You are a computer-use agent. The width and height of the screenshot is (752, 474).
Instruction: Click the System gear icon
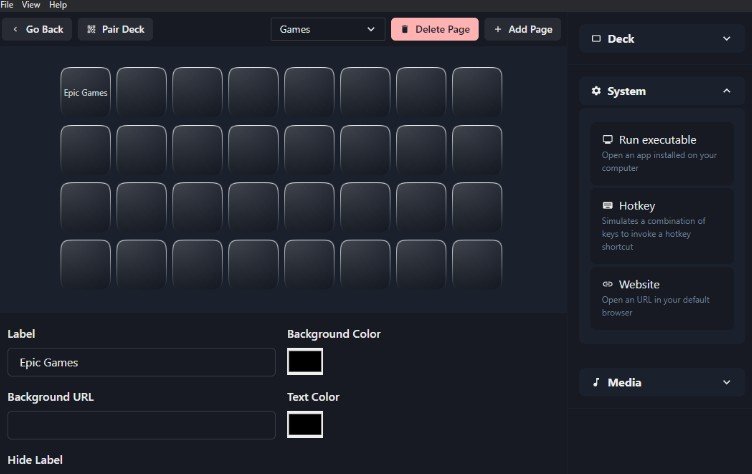click(596, 91)
